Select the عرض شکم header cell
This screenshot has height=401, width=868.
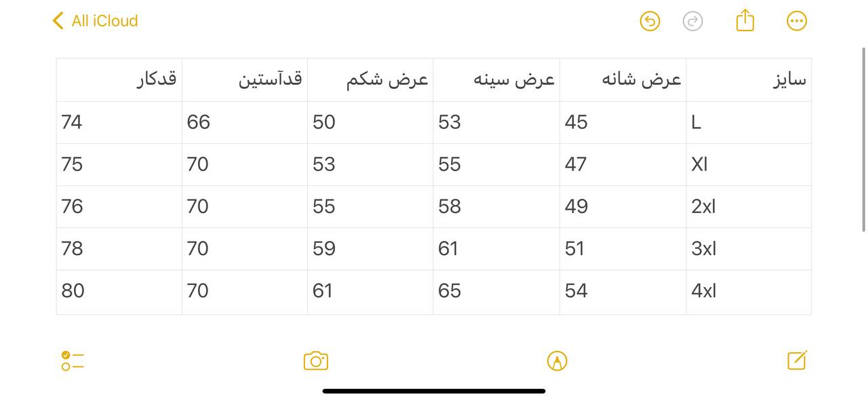coord(370,80)
